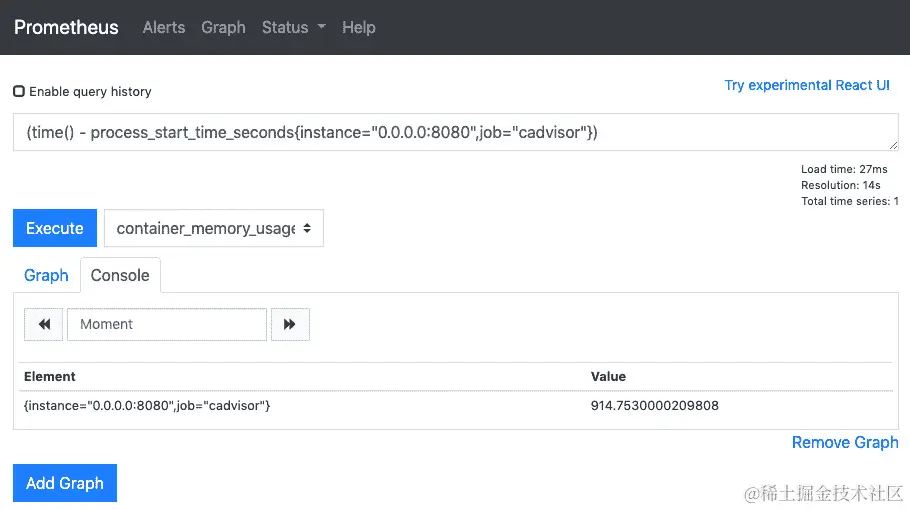Select the cadvisor element result row
910x510 pixels.
coord(148,405)
